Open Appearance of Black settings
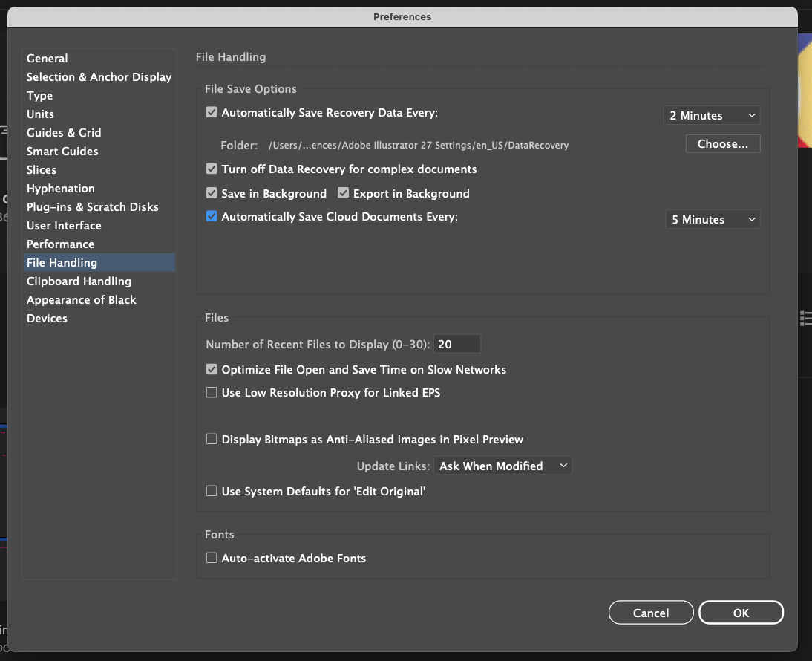The width and height of the screenshot is (812, 661). [x=81, y=299]
